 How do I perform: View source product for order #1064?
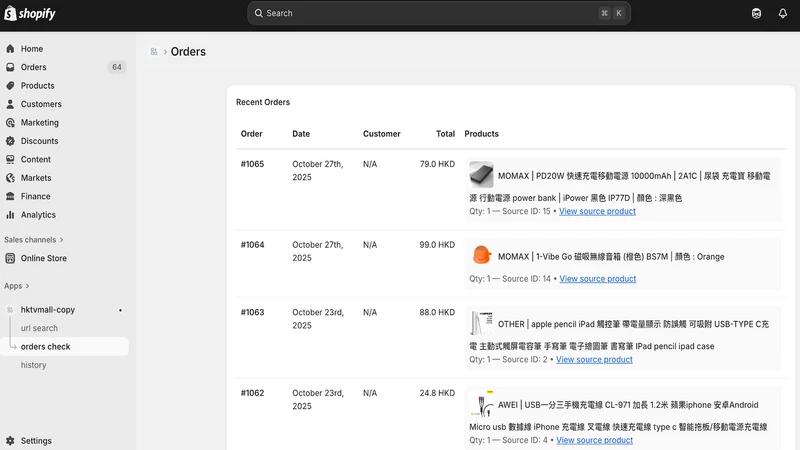coord(598,279)
